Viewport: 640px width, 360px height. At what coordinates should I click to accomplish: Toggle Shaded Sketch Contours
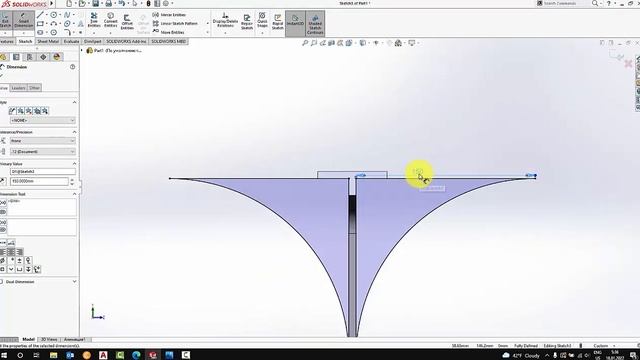pos(315,24)
